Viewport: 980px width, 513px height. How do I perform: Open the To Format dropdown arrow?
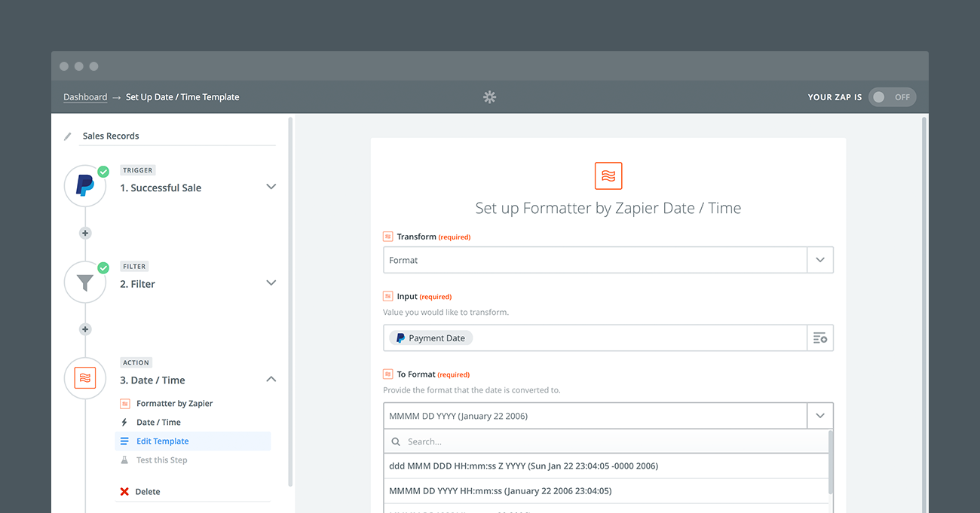click(x=820, y=416)
